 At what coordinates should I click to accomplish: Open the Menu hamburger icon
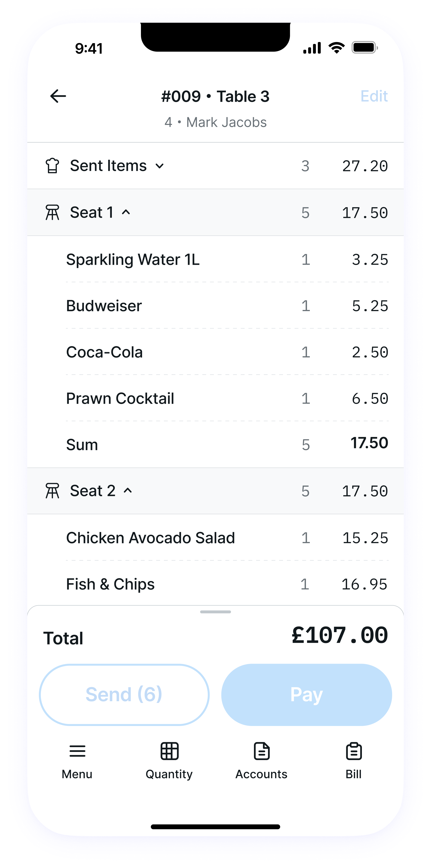pos(77,751)
